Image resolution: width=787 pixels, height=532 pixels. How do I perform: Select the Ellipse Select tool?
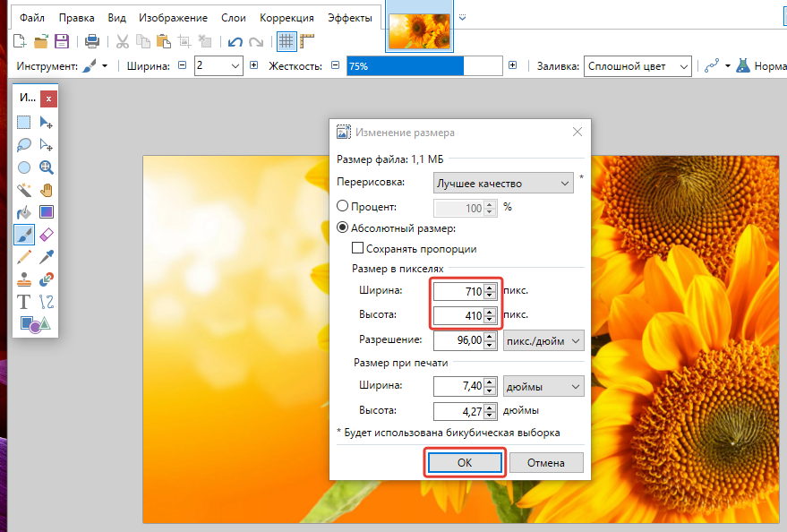pyautogui.click(x=23, y=167)
